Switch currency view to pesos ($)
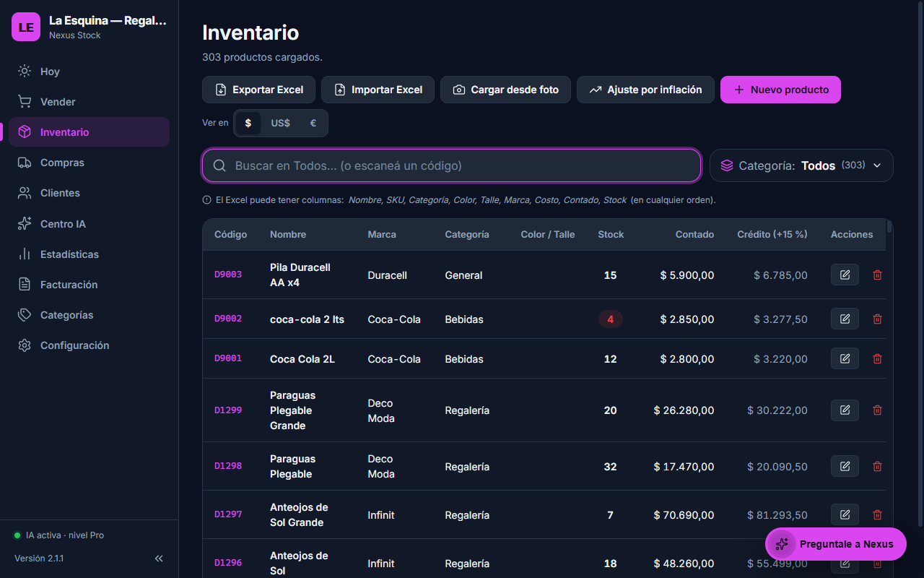 pyautogui.click(x=248, y=123)
